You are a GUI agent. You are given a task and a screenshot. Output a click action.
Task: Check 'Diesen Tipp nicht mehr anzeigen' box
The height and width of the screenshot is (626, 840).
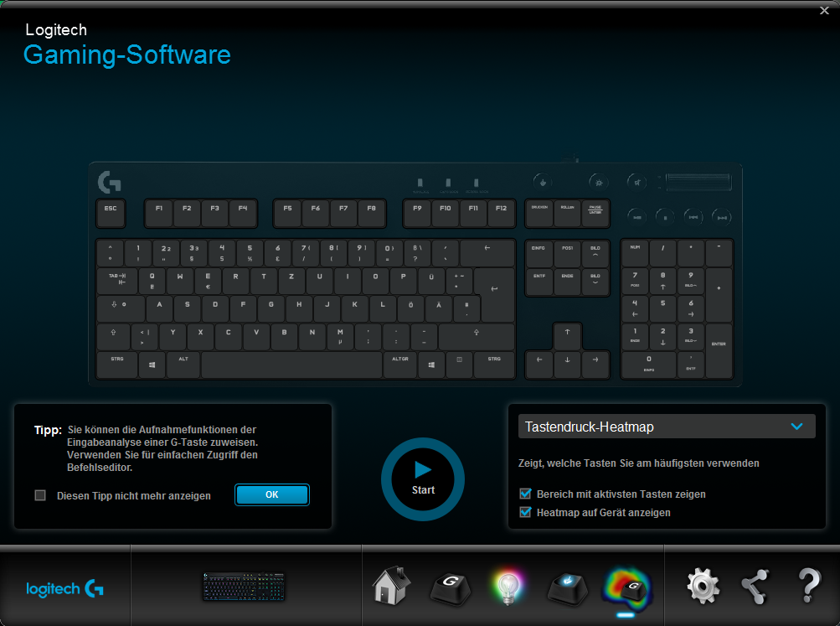click(x=40, y=495)
